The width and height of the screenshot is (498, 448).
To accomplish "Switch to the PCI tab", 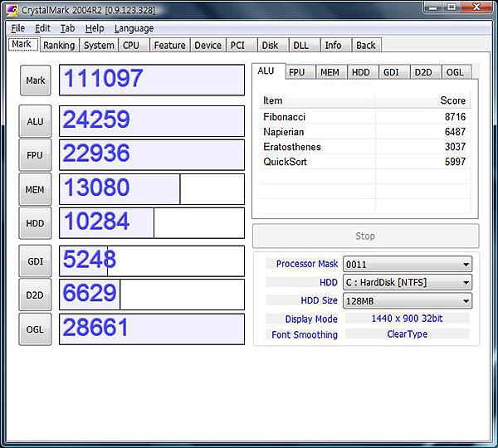I will pyautogui.click(x=242, y=45).
